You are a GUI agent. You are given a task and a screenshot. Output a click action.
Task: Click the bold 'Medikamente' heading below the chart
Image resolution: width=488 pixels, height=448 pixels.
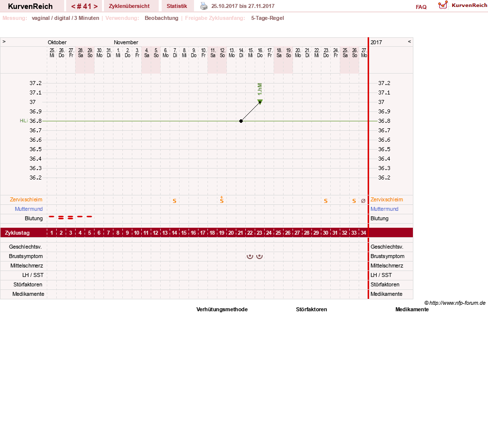412,310
